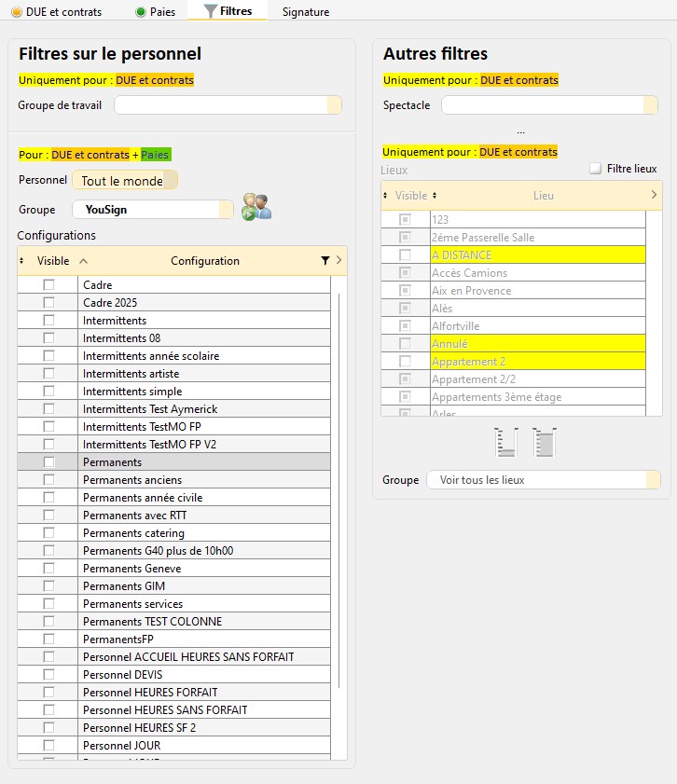Click the two-person group icon beside YouSign
The image size is (677, 784).
pyautogui.click(x=256, y=207)
